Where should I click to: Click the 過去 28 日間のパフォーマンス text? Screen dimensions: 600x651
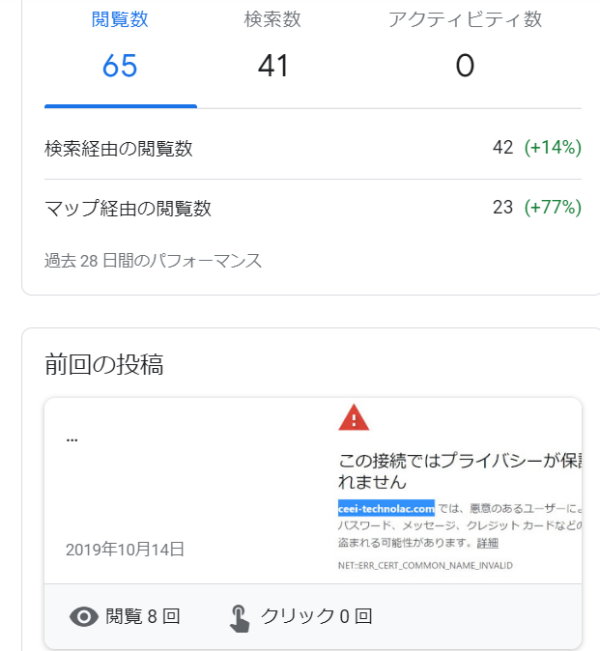153,261
